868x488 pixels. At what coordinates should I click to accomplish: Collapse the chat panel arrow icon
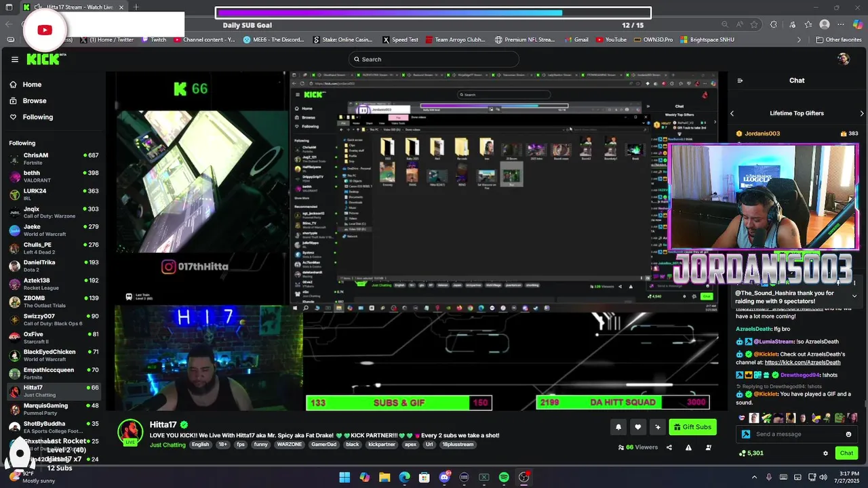point(740,81)
